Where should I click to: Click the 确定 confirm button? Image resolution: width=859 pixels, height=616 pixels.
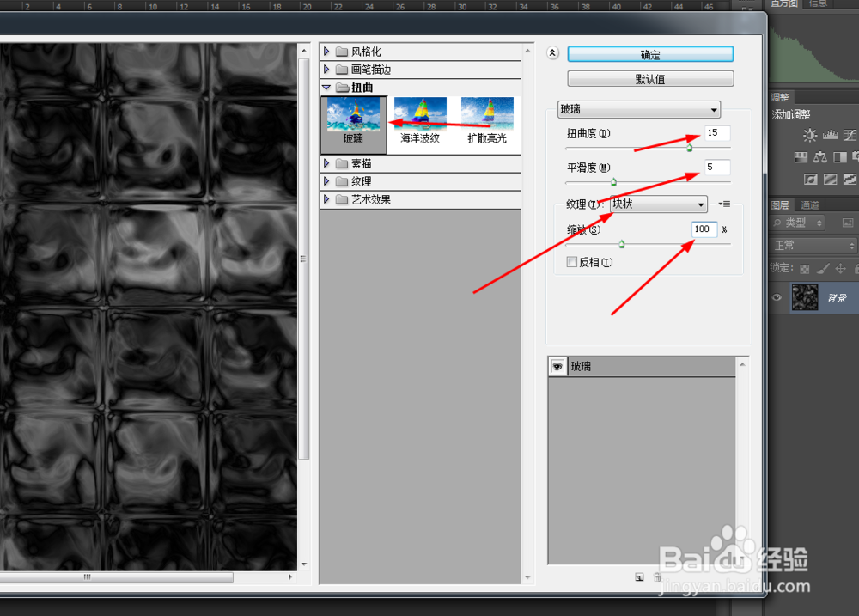[650, 54]
